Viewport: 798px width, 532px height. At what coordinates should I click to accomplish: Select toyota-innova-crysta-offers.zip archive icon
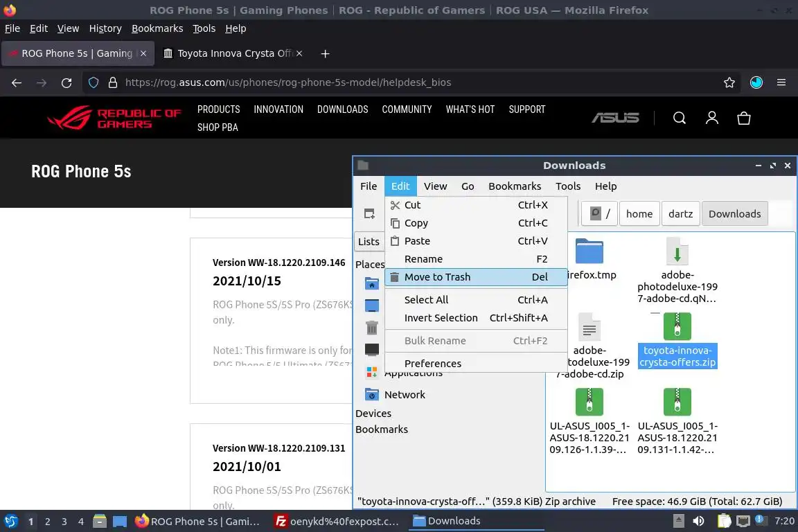point(677,327)
